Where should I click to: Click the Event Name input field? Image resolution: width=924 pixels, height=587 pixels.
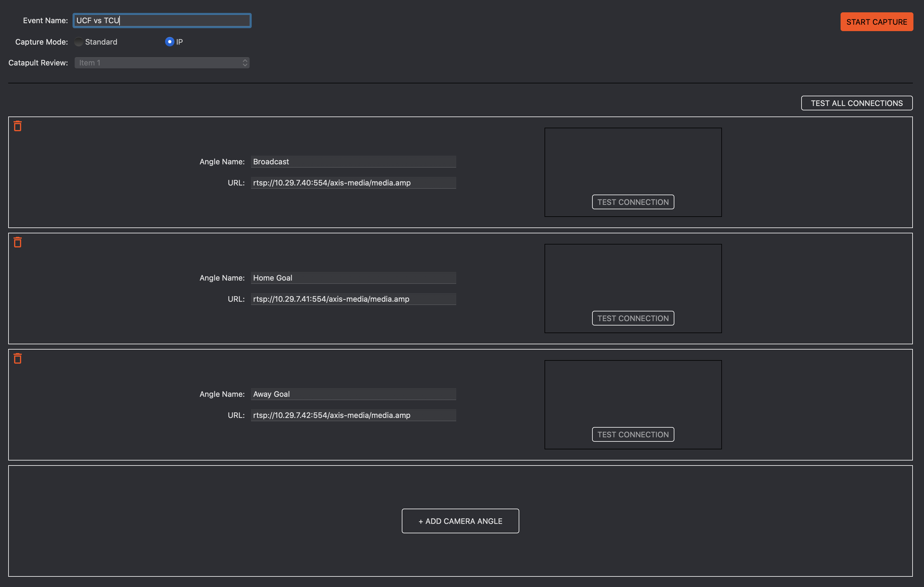(161, 20)
